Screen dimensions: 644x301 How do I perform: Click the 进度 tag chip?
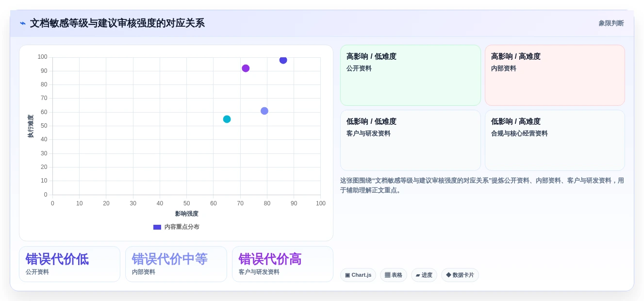[x=424, y=275]
